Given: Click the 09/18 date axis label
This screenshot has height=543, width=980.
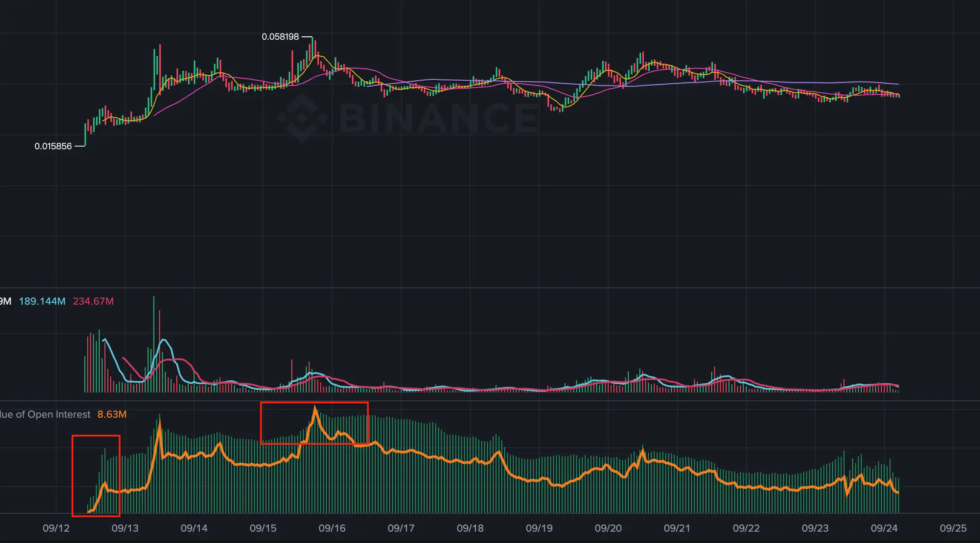Looking at the screenshot, I should [x=470, y=528].
